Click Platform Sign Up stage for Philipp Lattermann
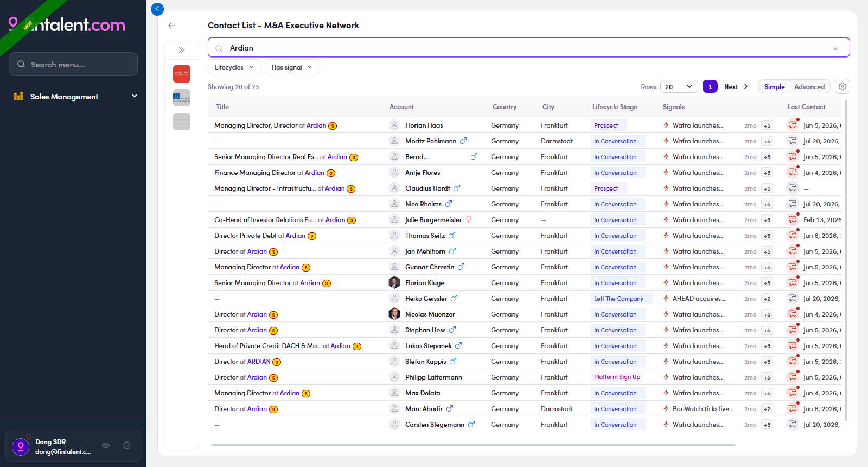This screenshot has height=467, width=868. pos(617,377)
